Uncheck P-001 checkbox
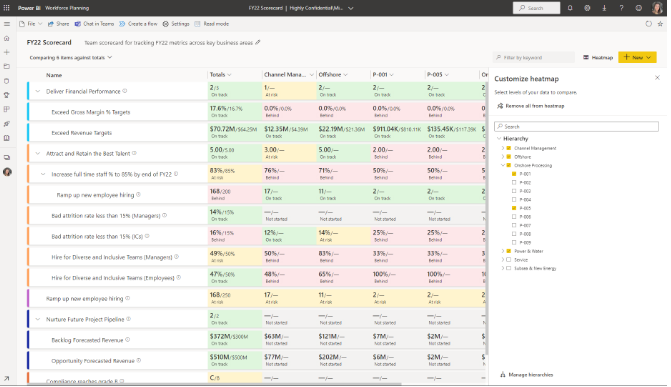 [x=514, y=174]
